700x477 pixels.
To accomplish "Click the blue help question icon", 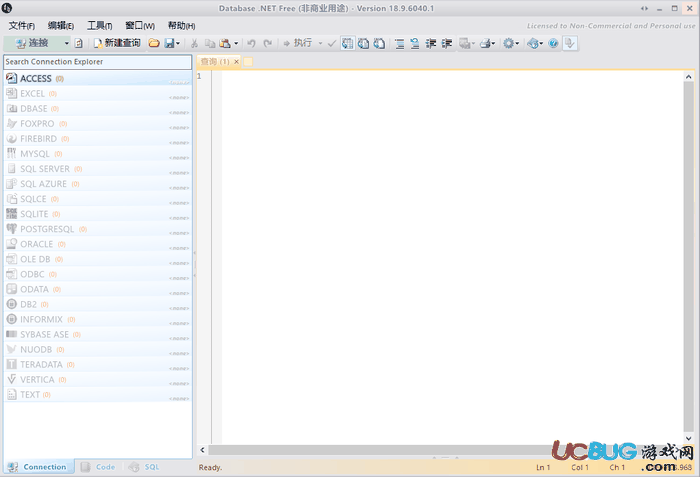I will [x=553, y=43].
